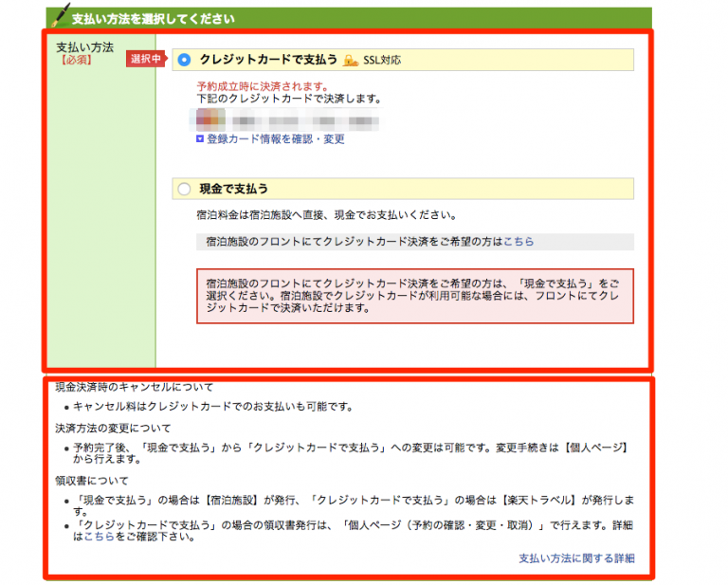728x585 pixels.
Task: Click the pink notice box about front desk payment
Action: (x=415, y=296)
